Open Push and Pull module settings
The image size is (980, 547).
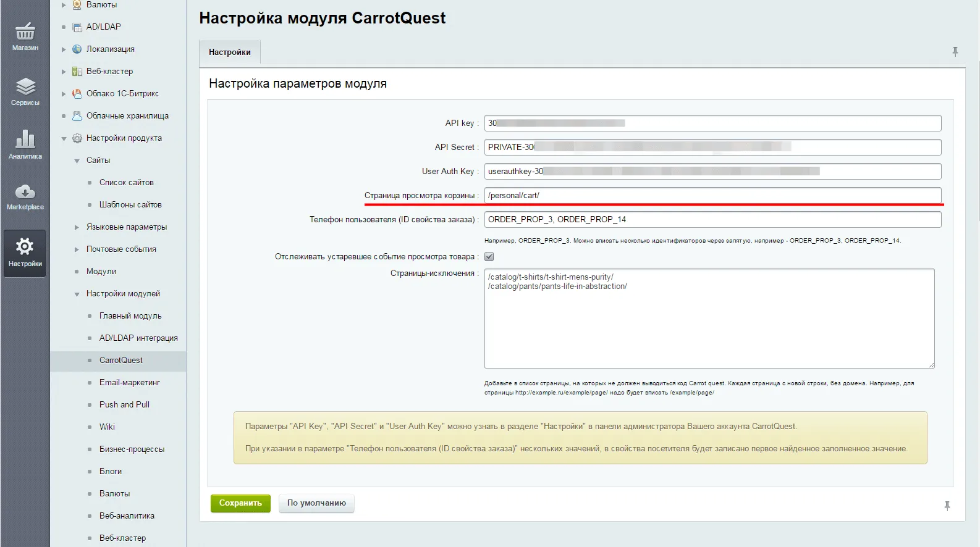pyautogui.click(x=124, y=405)
